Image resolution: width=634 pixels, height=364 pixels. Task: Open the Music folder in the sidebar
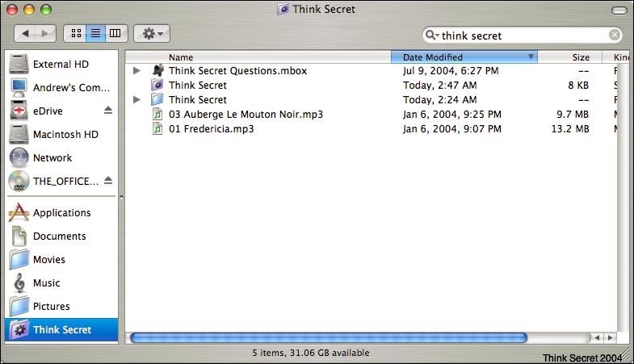(x=61, y=283)
